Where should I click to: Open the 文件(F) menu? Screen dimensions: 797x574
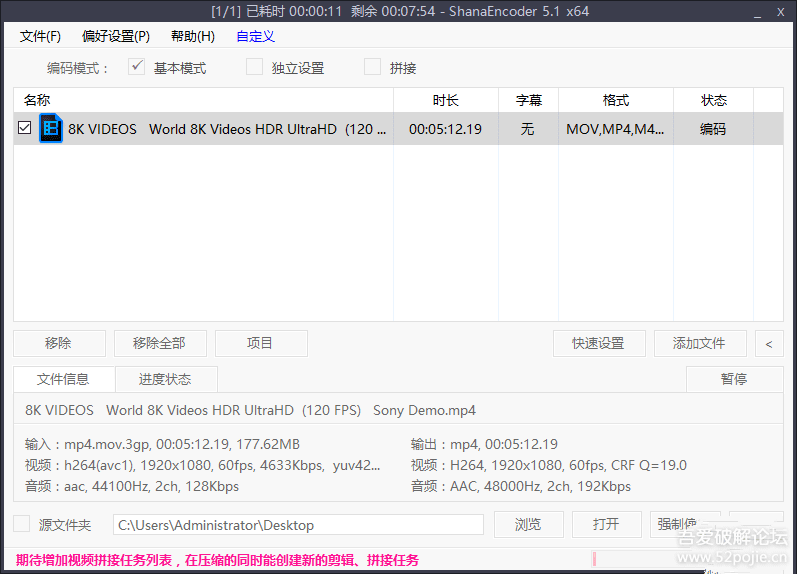coord(40,36)
